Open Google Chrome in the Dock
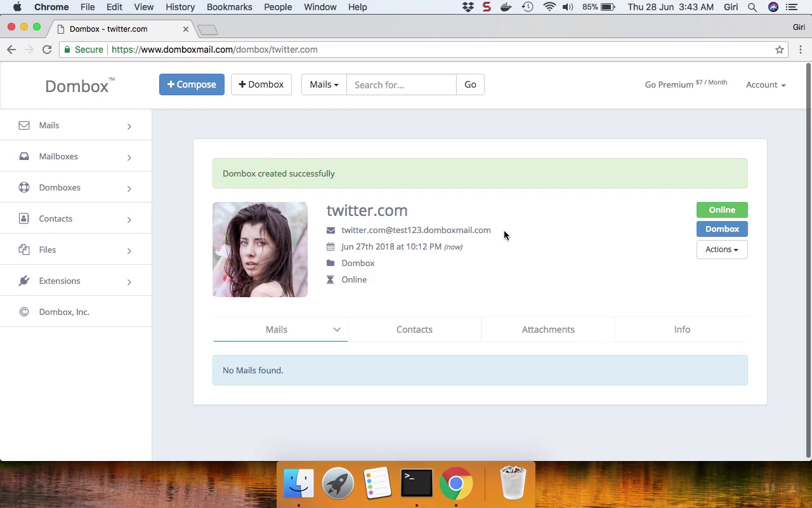This screenshot has height=508, width=812. point(455,483)
